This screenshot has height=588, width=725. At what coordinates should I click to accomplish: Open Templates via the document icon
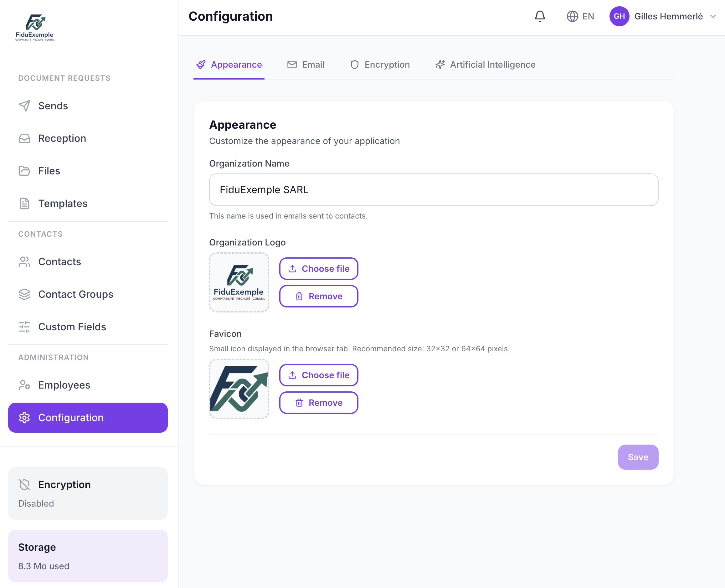click(x=24, y=203)
